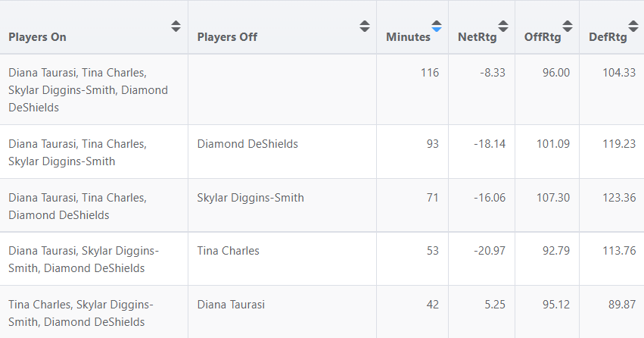Click the 5.25 NetRtg value
This screenshot has height=338, width=644.
[495, 305]
